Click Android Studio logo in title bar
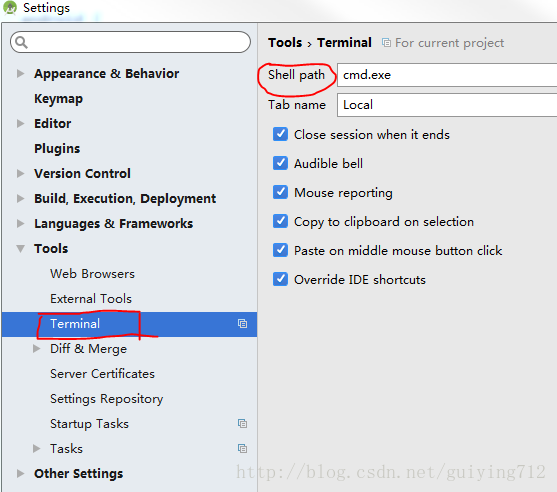 (x=10, y=8)
